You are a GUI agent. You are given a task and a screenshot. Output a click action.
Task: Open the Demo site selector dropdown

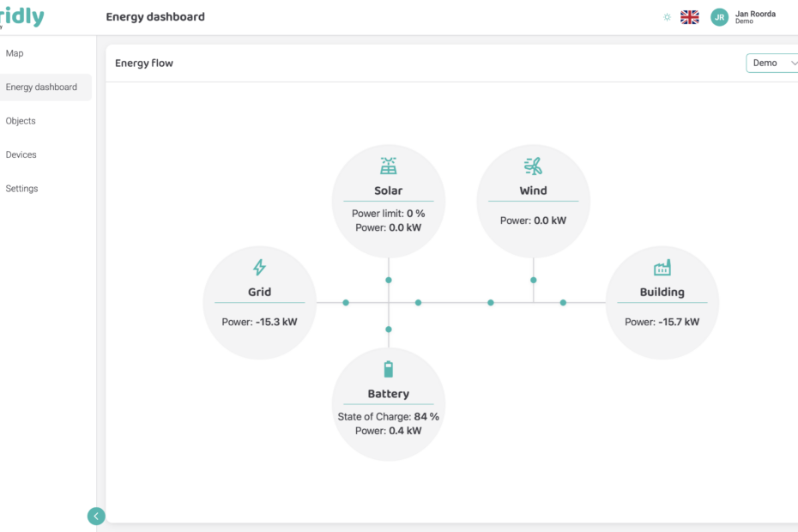coord(771,63)
